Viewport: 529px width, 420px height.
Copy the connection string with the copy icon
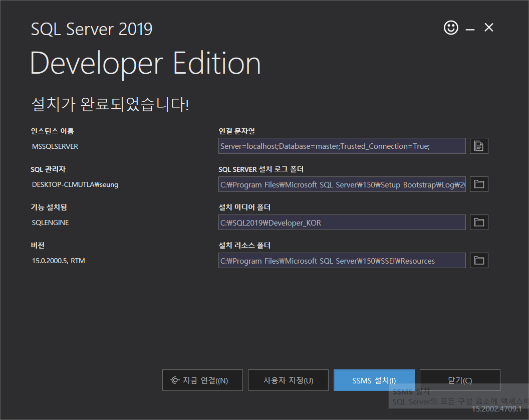(x=479, y=146)
